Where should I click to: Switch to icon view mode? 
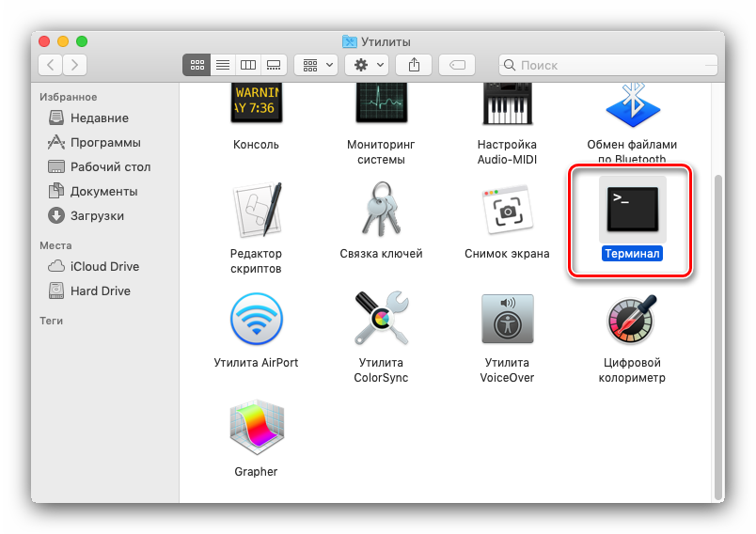pyautogui.click(x=197, y=65)
